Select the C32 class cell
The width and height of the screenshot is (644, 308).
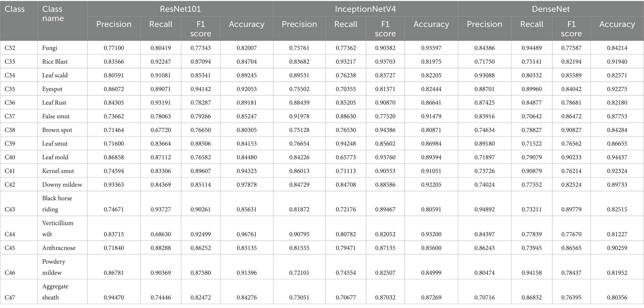click(x=10, y=48)
